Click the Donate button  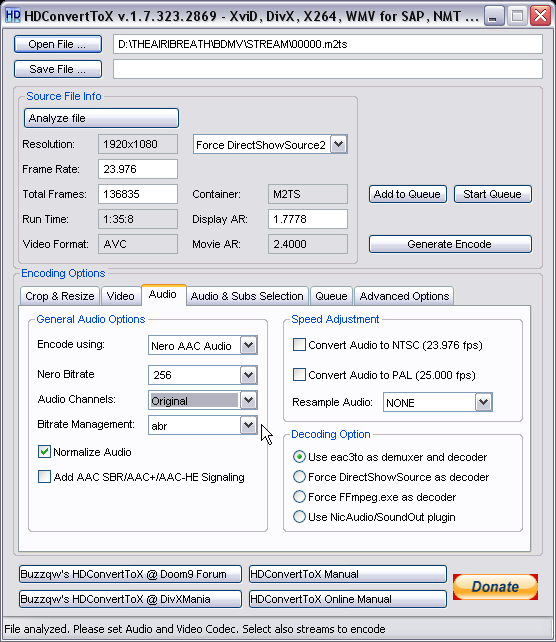[x=495, y=587]
